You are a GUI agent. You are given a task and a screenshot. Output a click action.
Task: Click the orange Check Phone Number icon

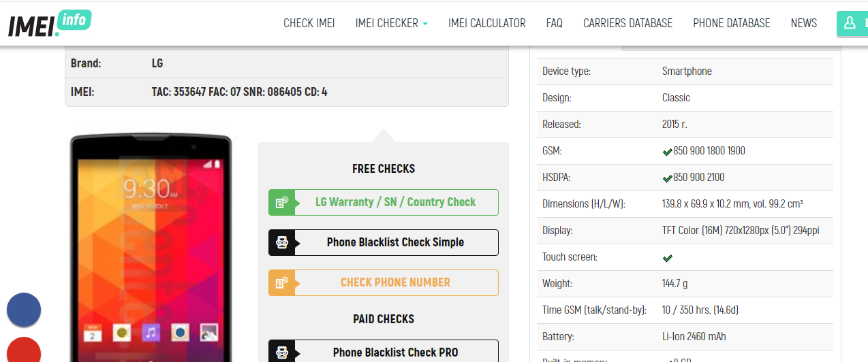pos(281,283)
